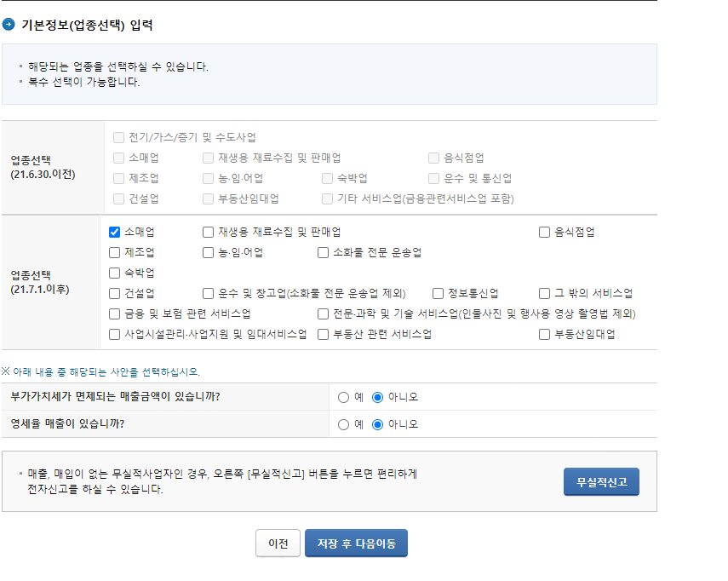Select the 농·임·어업 checkbox

point(207,252)
